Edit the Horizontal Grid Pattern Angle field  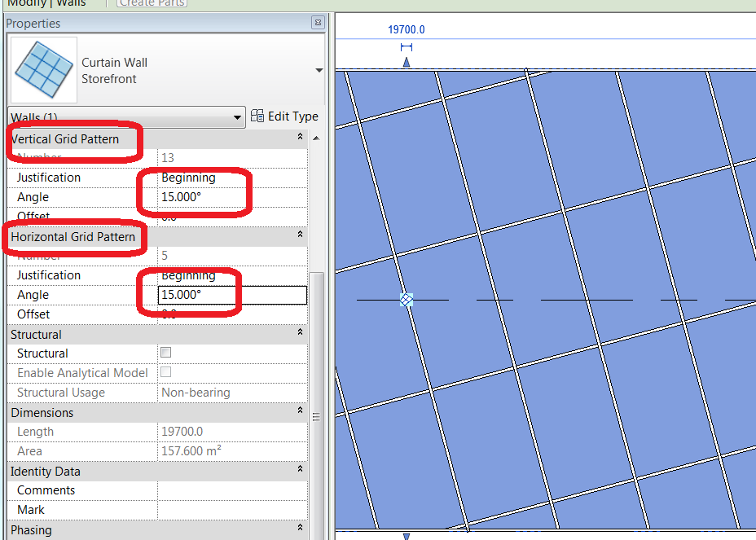(x=232, y=295)
